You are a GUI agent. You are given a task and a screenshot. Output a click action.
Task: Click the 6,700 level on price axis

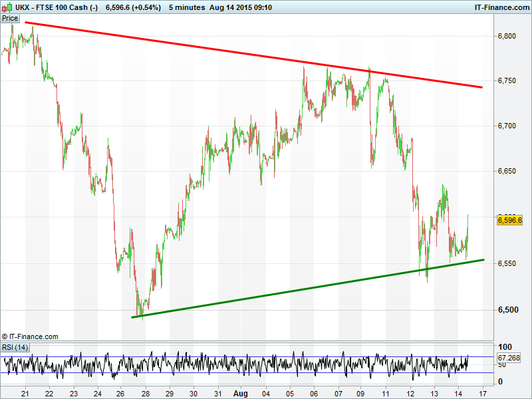507,126
